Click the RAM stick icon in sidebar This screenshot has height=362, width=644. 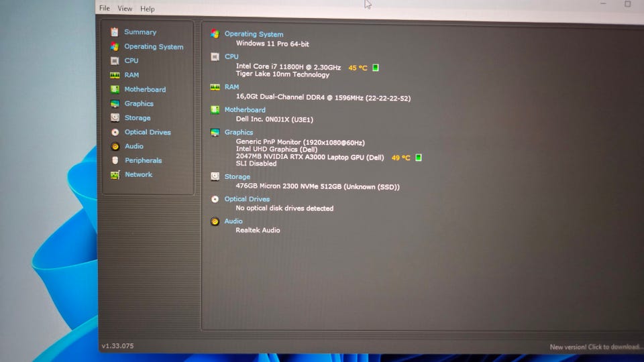pyautogui.click(x=115, y=75)
